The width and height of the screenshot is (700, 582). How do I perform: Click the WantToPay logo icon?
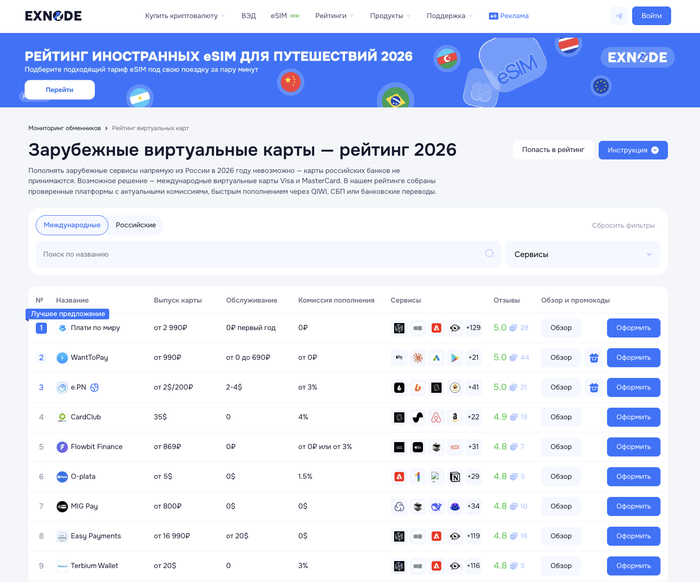[62, 358]
